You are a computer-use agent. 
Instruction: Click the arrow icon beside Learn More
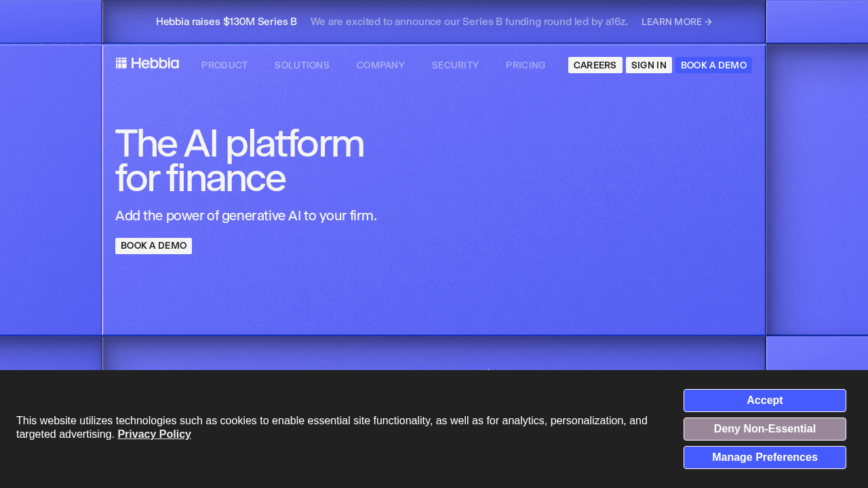click(x=709, y=22)
